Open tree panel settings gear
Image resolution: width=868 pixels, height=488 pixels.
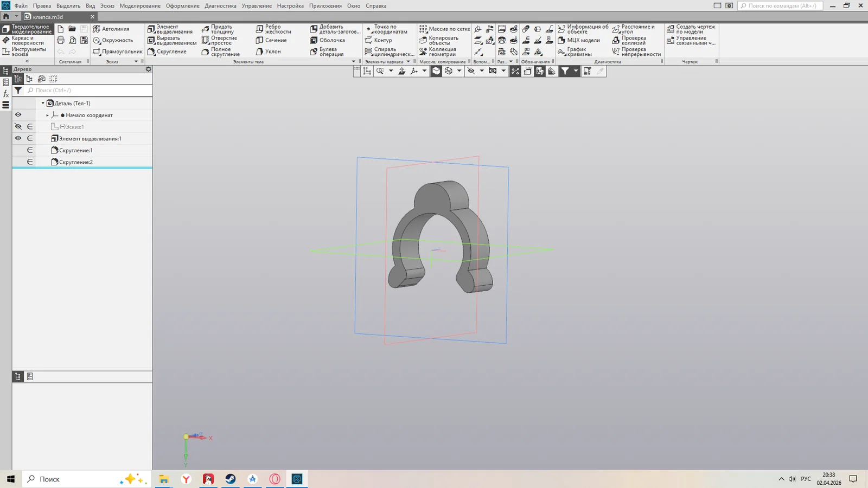pos(148,69)
